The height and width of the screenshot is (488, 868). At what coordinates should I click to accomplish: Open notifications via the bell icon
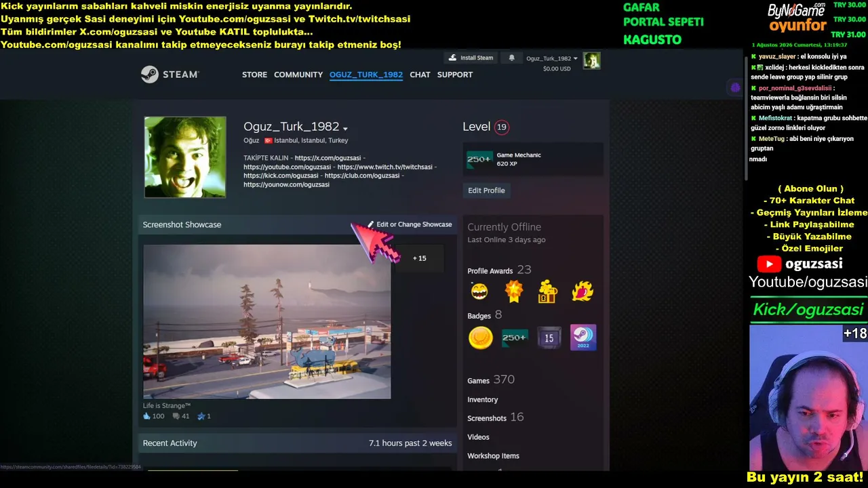[511, 58]
